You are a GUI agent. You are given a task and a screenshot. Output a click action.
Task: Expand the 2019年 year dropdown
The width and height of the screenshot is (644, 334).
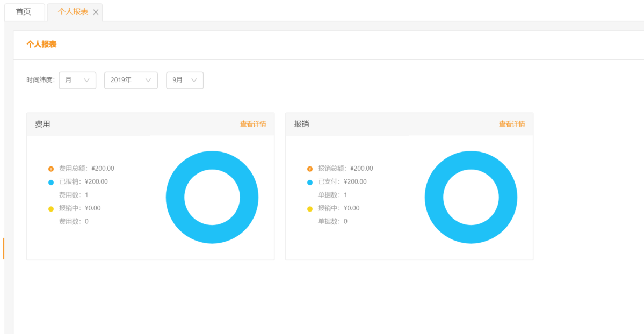[x=131, y=80]
